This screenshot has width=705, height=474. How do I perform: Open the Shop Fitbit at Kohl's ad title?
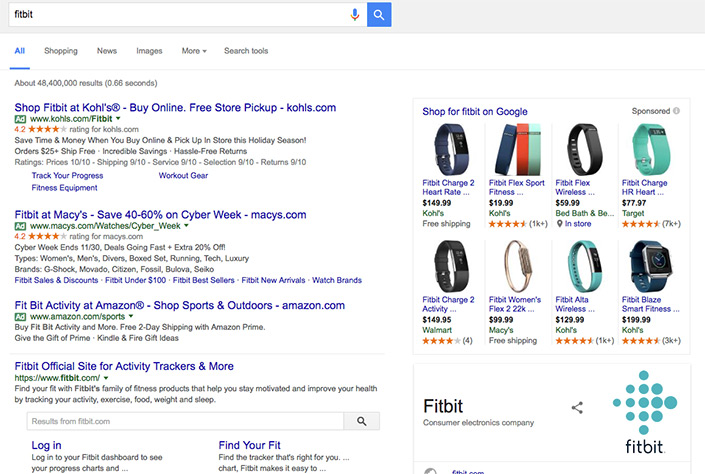click(x=175, y=107)
